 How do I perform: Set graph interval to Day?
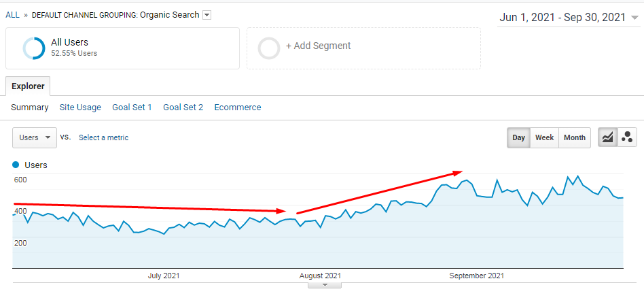(518, 137)
